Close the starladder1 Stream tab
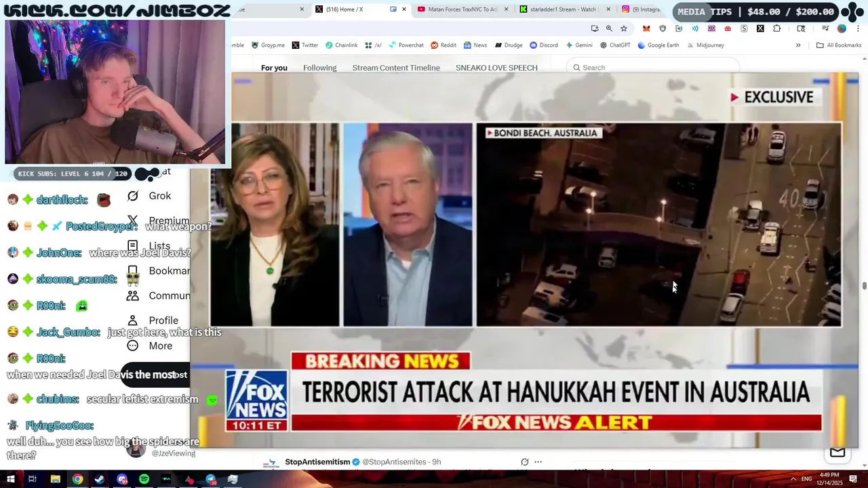The width and height of the screenshot is (868, 488). pos(608,9)
